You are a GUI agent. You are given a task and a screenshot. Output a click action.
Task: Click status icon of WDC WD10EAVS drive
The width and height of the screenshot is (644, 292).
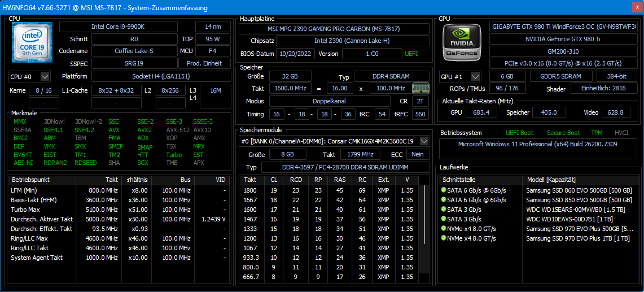click(x=444, y=219)
